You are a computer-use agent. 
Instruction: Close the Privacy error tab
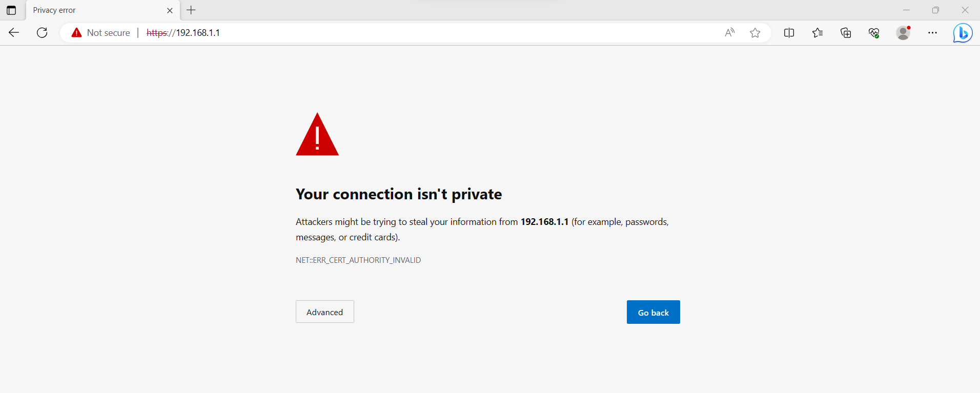(170, 10)
